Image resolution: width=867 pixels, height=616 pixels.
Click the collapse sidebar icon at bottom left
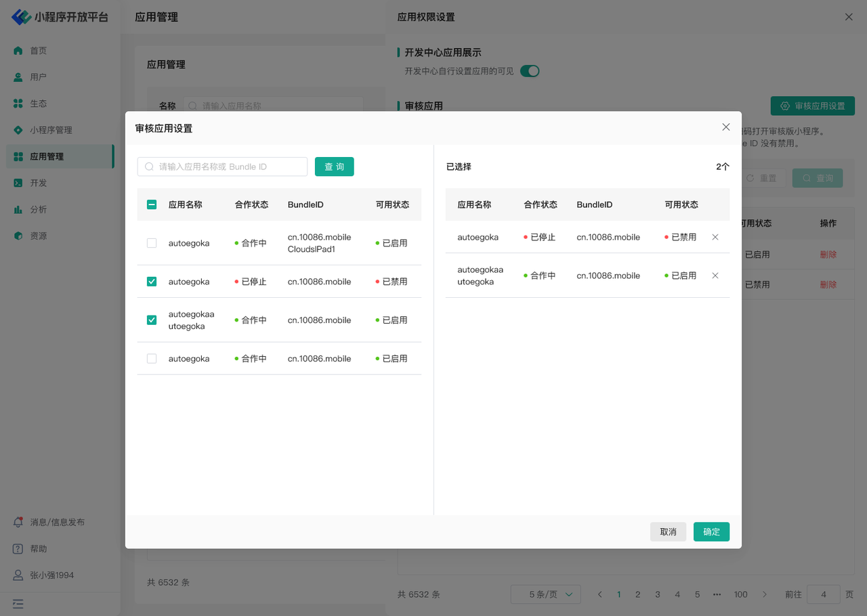18,603
